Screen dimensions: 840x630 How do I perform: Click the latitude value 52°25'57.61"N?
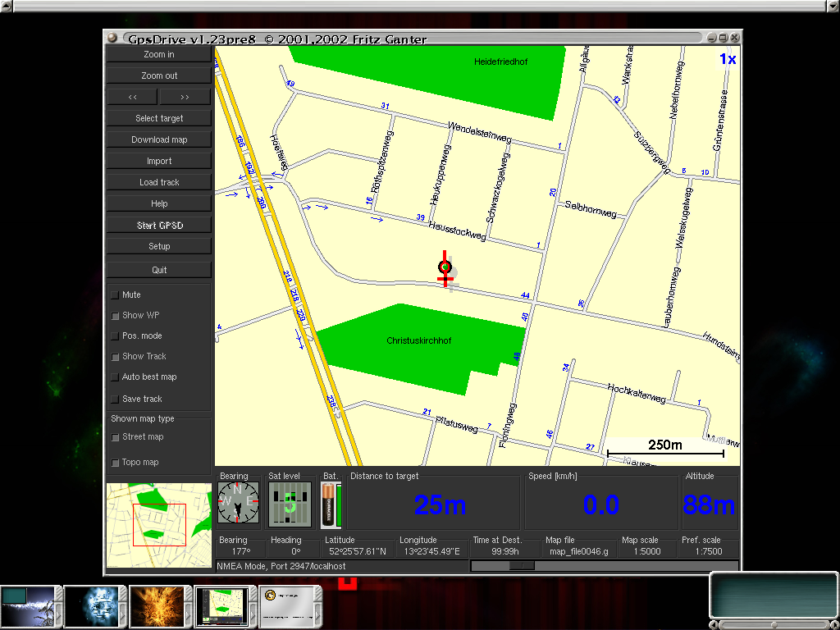[x=358, y=551]
